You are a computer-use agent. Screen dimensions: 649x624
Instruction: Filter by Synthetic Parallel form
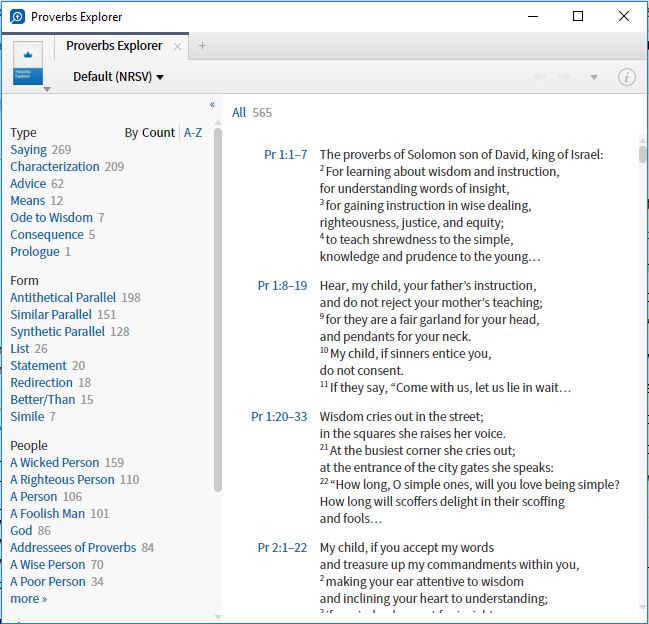point(58,331)
